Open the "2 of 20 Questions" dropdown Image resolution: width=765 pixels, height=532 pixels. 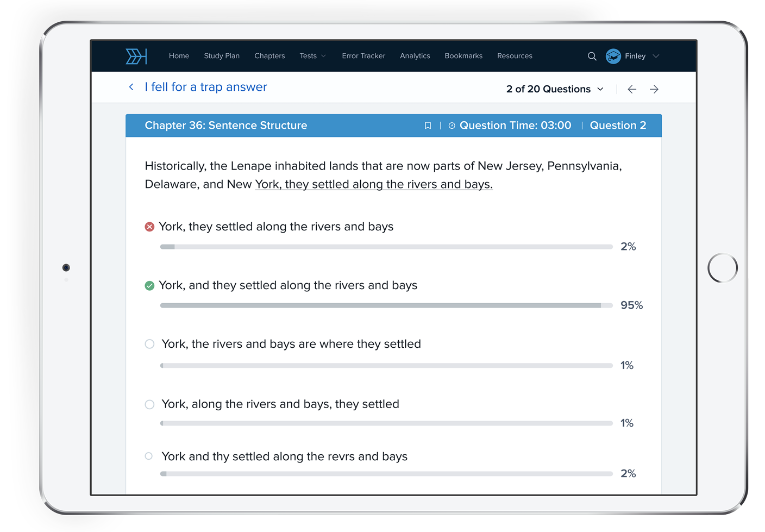pyautogui.click(x=554, y=89)
